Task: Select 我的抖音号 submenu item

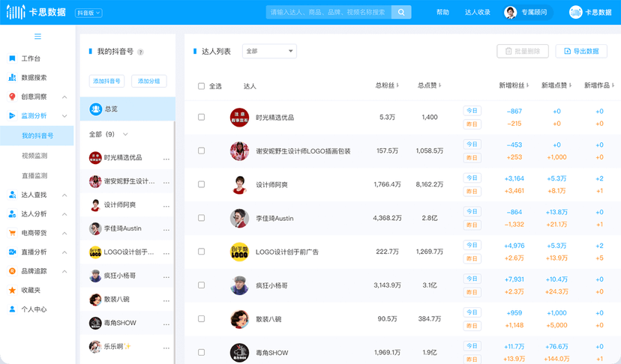Action: (x=37, y=136)
